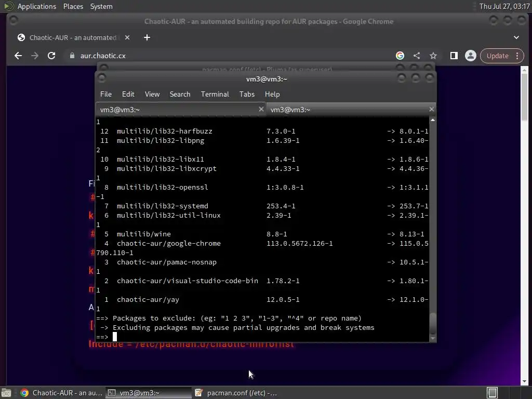This screenshot has height=399, width=532.
Task: Click the clock Thu Jul 27, 03:17
Action: click(504, 6)
